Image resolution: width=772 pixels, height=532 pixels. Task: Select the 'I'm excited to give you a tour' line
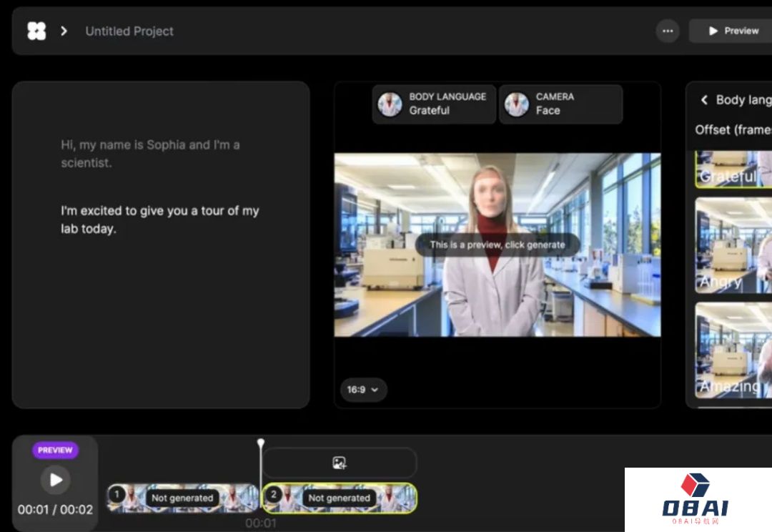pos(160,220)
